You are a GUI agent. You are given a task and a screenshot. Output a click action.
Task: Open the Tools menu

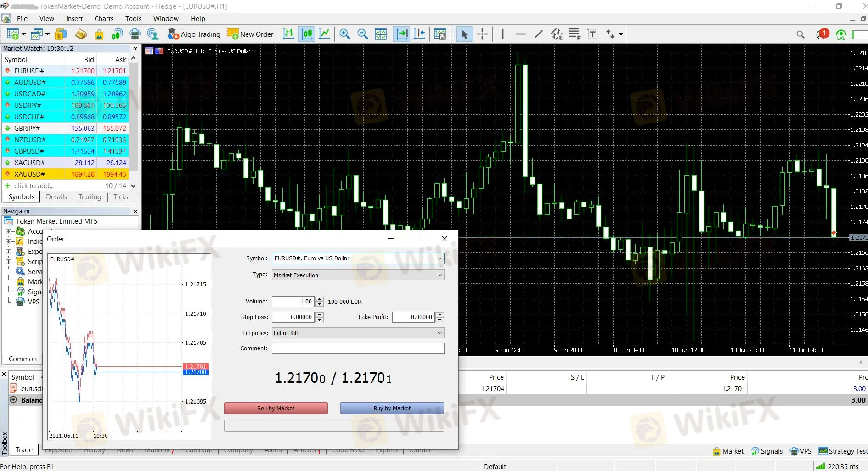(133, 19)
